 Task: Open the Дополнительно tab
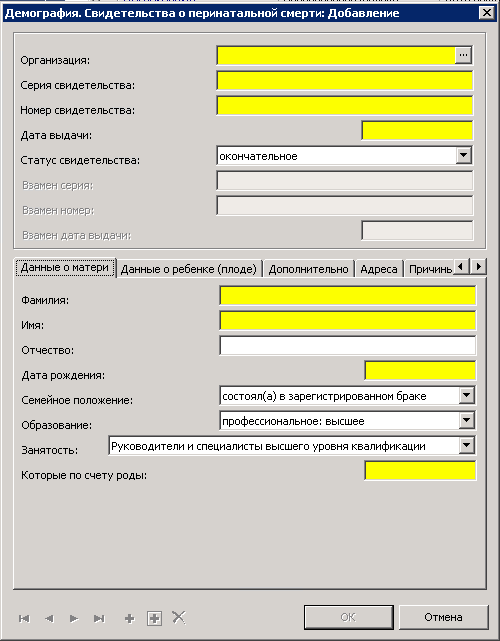[308, 269]
